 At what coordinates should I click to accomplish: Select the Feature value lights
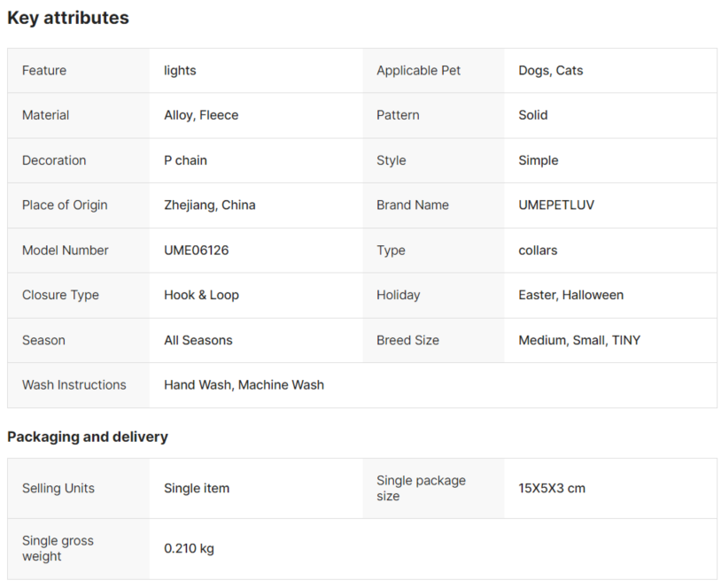tap(180, 70)
